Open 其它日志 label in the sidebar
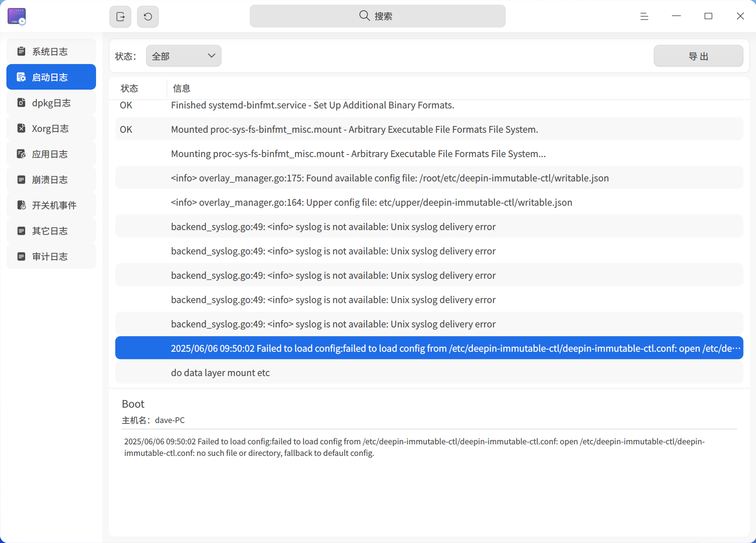The height and width of the screenshot is (543, 756). [50, 231]
